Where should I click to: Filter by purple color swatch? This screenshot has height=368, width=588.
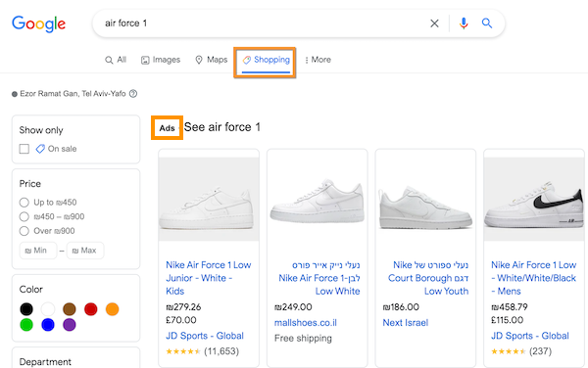coord(70,325)
